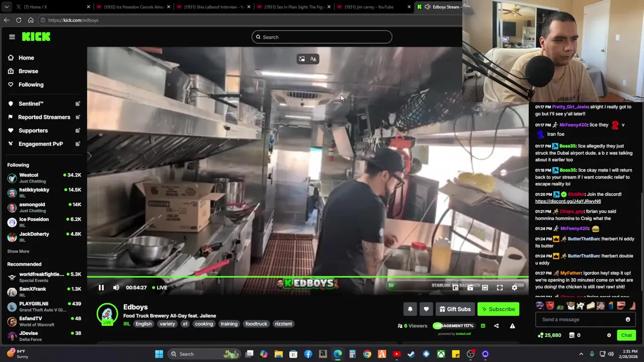Click the Kick logo
The height and width of the screenshot is (362, 644).
click(36, 37)
